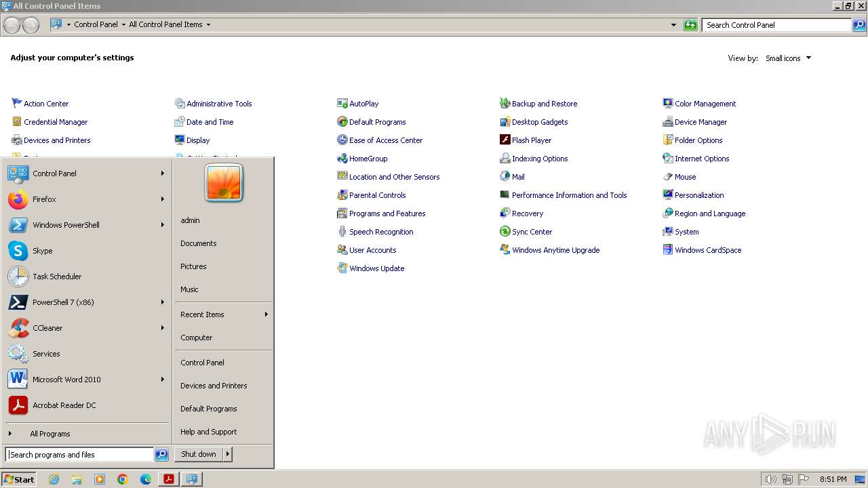Click the admin user picture thumbnail
Image resolution: width=868 pixels, height=488 pixels.
(x=224, y=183)
